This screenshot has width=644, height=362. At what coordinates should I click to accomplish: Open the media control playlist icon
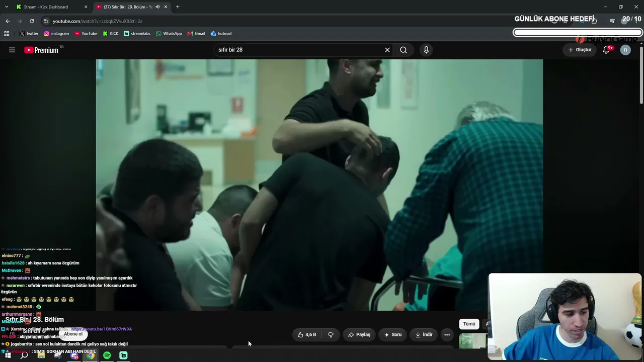[612, 21]
